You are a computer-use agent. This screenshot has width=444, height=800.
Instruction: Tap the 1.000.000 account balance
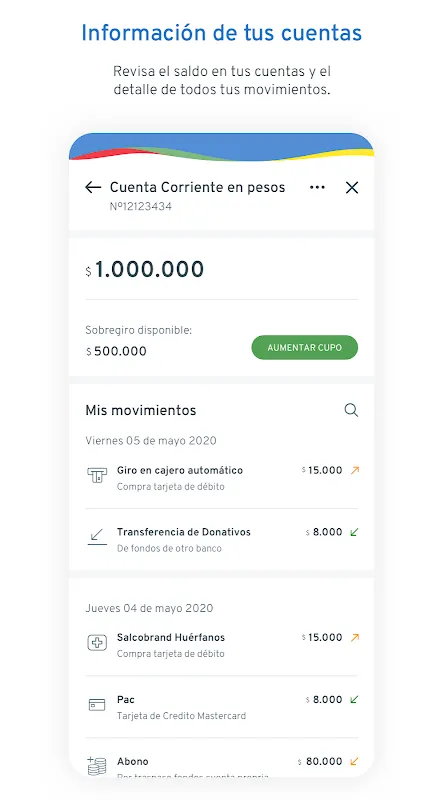[145, 269]
